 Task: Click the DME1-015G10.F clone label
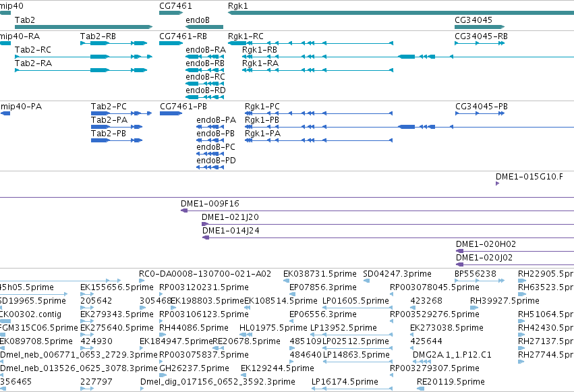[x=529, y=177]
